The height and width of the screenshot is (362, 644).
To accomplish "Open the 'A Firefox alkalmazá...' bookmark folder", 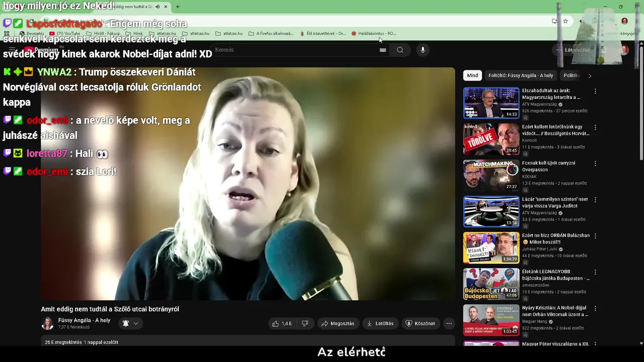I will [271, 34].
